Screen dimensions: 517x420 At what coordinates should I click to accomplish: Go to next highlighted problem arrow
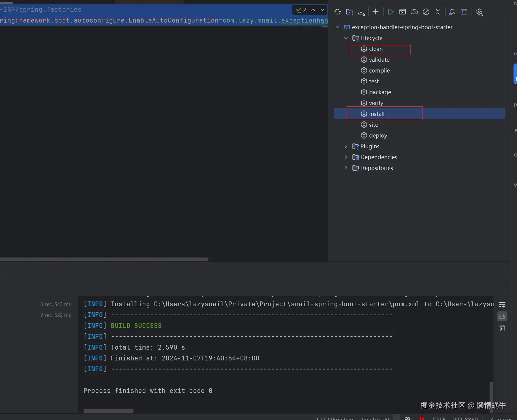point(322,10)
